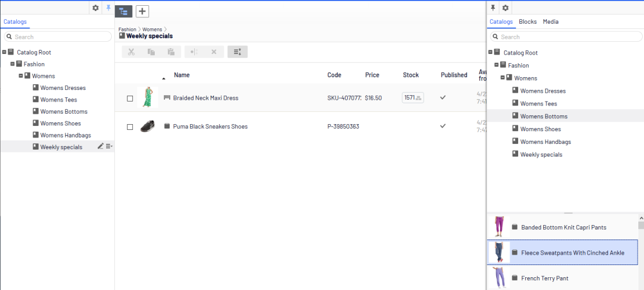Click the $16.50 price cell
Viewport: 644px width, 290px height.
point(373,98)
